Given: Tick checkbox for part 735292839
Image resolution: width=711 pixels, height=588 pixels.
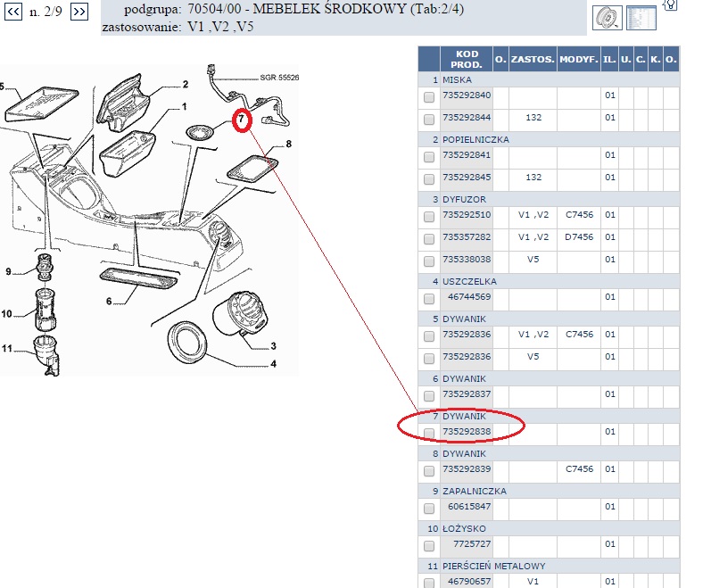Looking at the screenshot, I should pos(429,471).
